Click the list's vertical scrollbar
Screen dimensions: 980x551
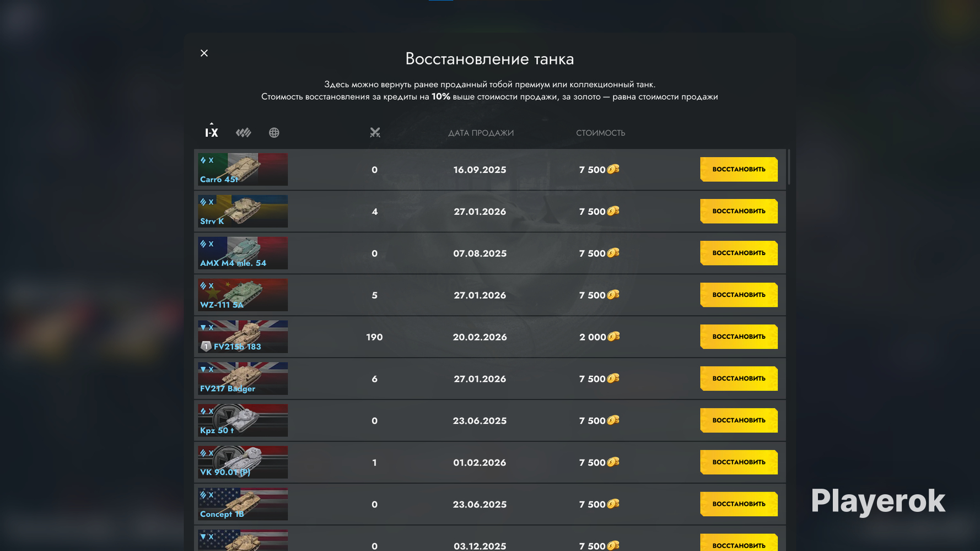pyautogui.click(x=789, y=167)
